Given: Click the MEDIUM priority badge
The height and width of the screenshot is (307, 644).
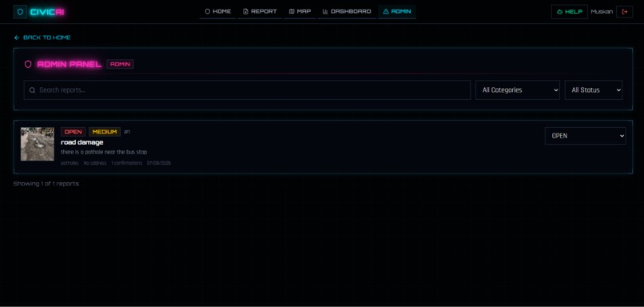Looking at the screenshot, I should click(x=105, y=132).
